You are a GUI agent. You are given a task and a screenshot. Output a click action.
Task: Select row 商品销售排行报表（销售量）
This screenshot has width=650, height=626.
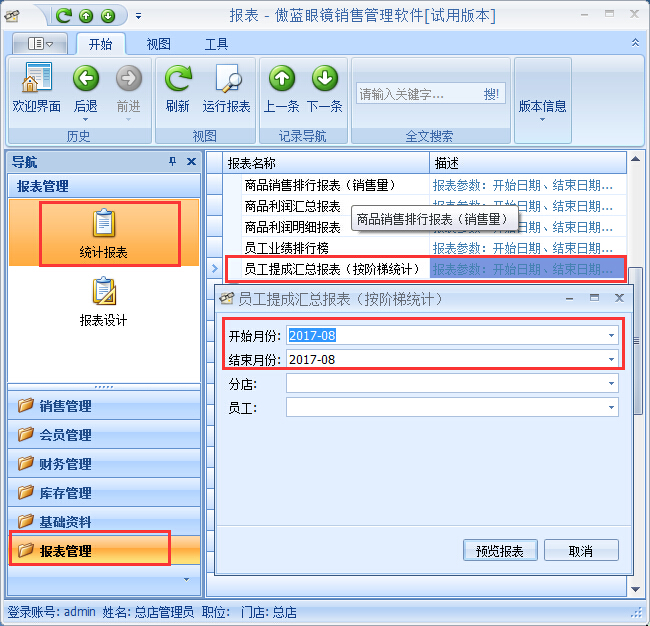[x=424, y=185]
